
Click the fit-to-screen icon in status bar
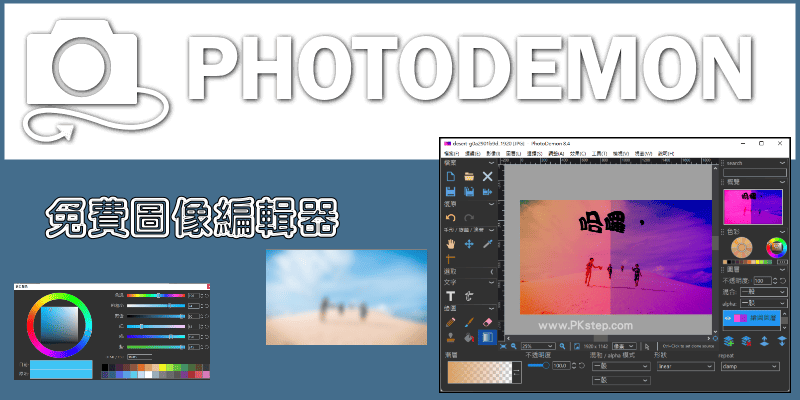click(x=503, y=346)
